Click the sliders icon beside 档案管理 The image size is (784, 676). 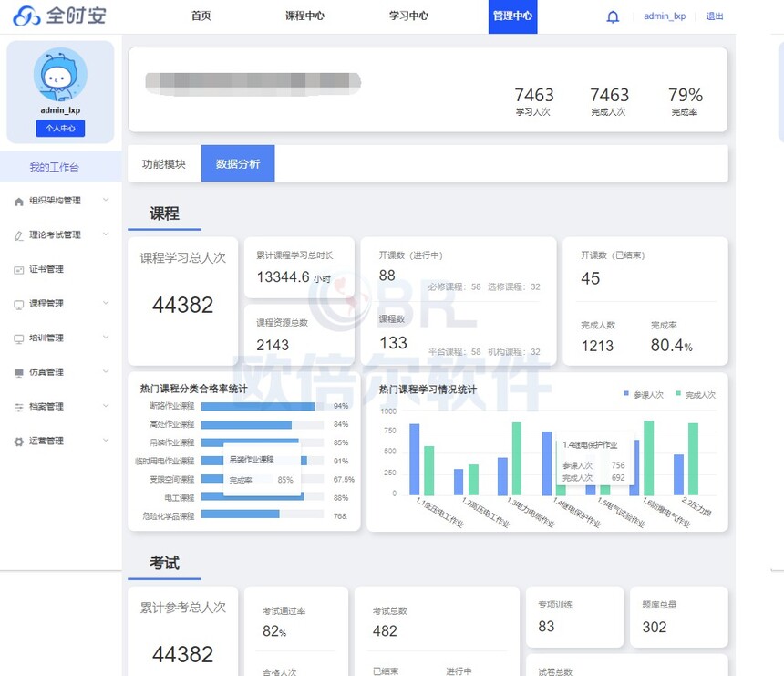click(x=19, y=407)
